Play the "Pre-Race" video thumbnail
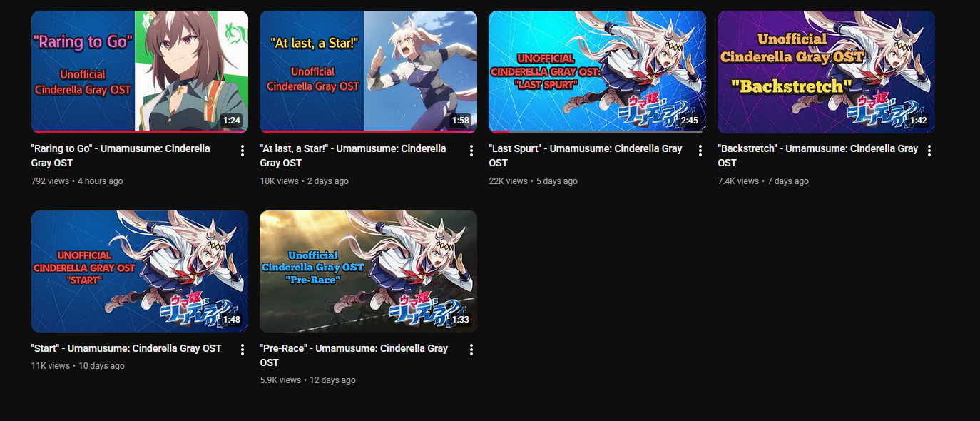980x421 pixels. (369, 271)
